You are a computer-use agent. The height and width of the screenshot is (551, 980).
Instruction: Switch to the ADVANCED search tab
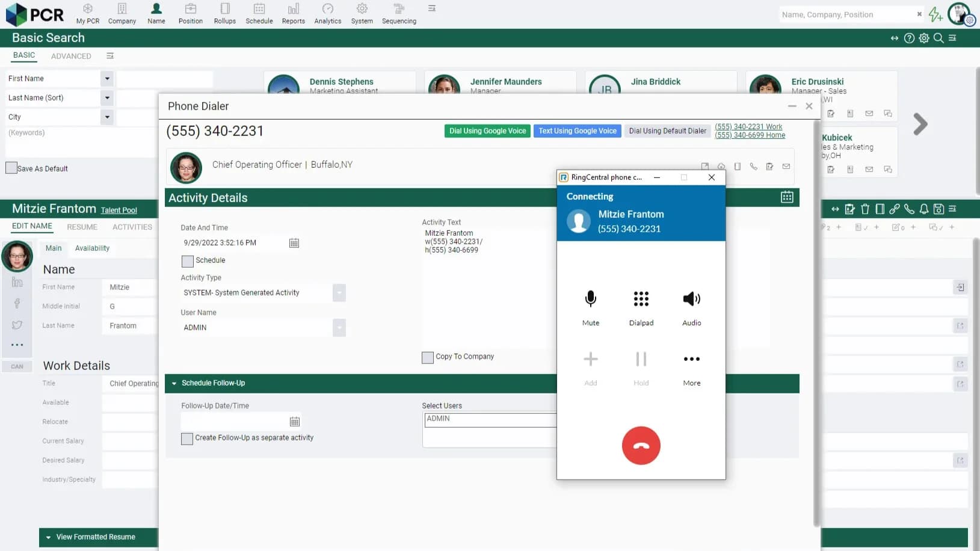click(x=71, y=56)
